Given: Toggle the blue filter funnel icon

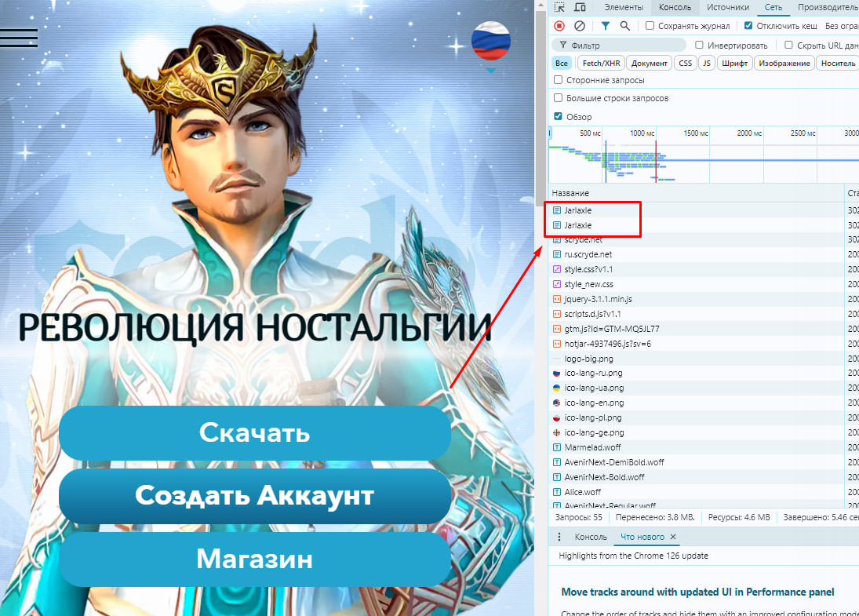Looking at the screenshot, I should click(x=605, y=26).
